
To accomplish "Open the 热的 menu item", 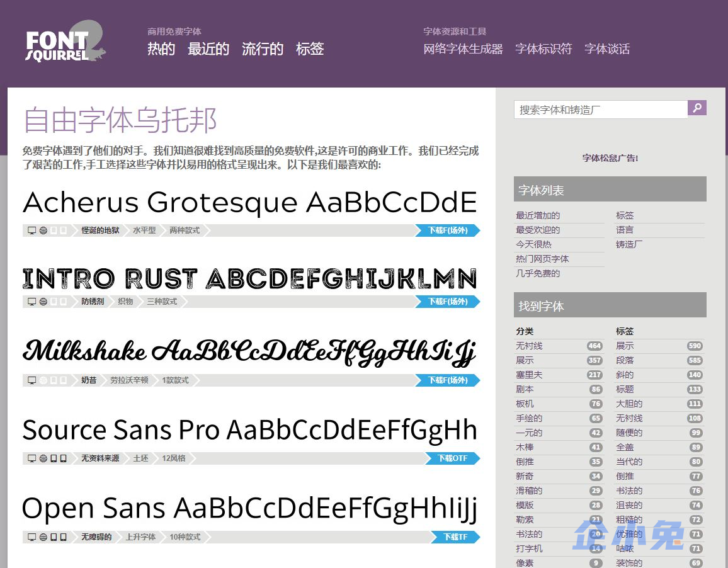I will point(161,48).
